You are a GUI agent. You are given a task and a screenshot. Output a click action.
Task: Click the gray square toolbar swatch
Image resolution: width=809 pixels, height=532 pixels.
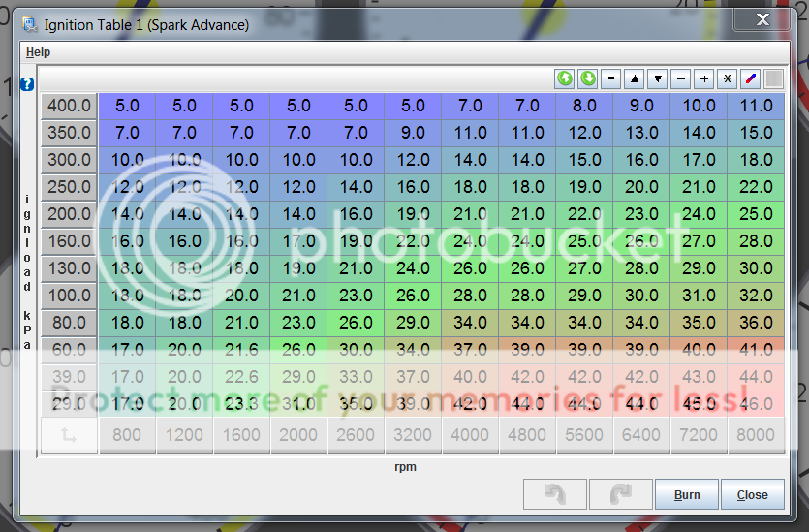pyautogui.click(x=774, y=79)
